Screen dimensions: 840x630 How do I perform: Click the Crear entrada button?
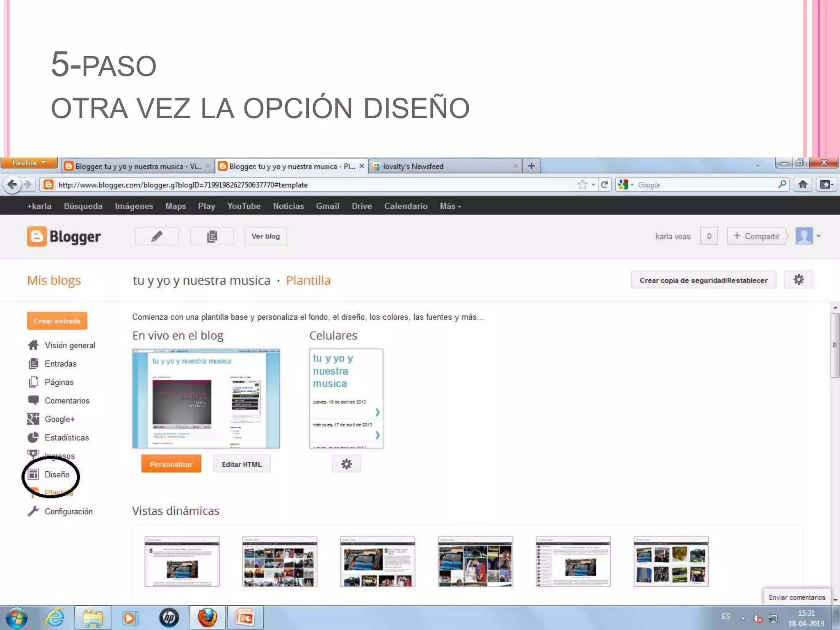[57, 321]
